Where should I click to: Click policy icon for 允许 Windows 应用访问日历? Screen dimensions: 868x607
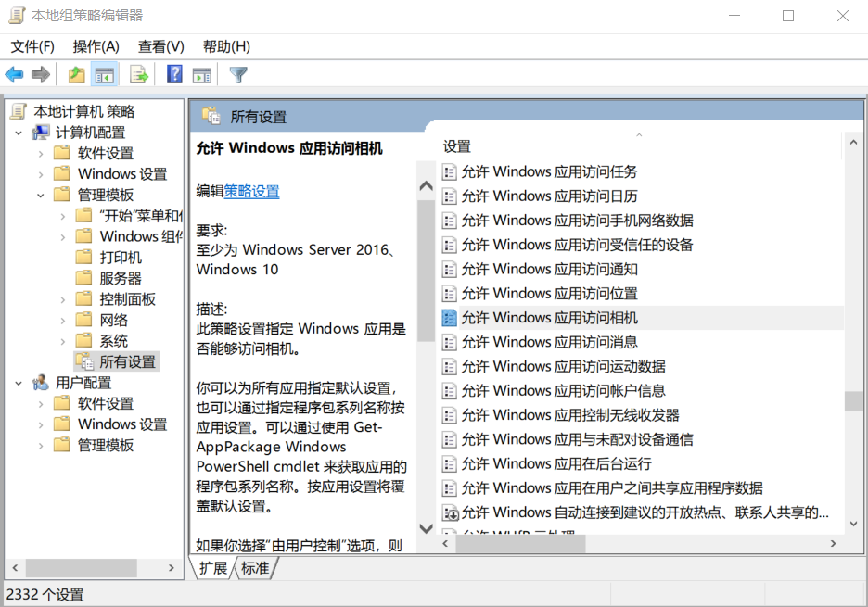click(x=450, y=196)
